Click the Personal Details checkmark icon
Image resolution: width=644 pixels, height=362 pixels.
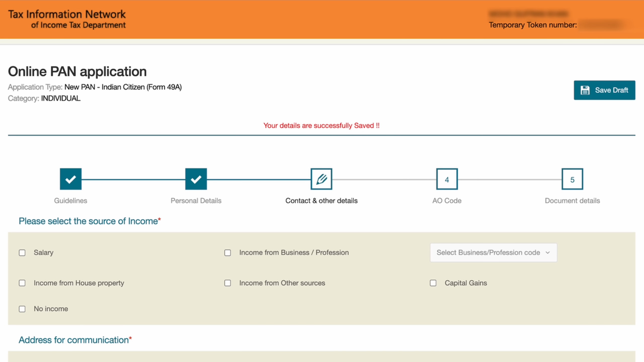[x=196, y=179]
